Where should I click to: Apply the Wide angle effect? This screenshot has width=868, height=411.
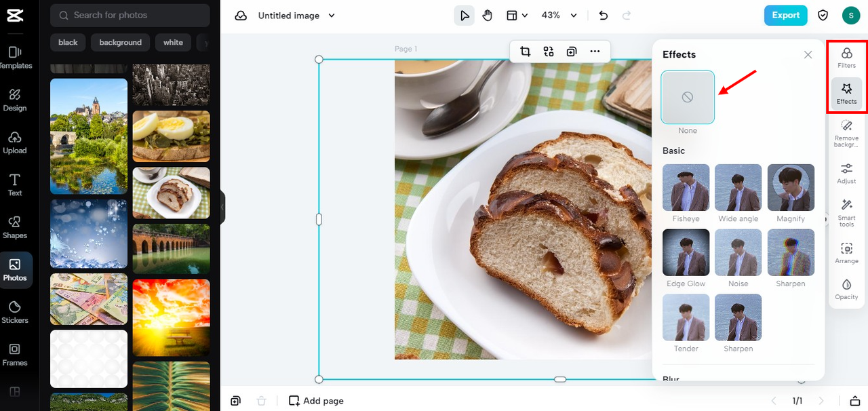point(738,187)
